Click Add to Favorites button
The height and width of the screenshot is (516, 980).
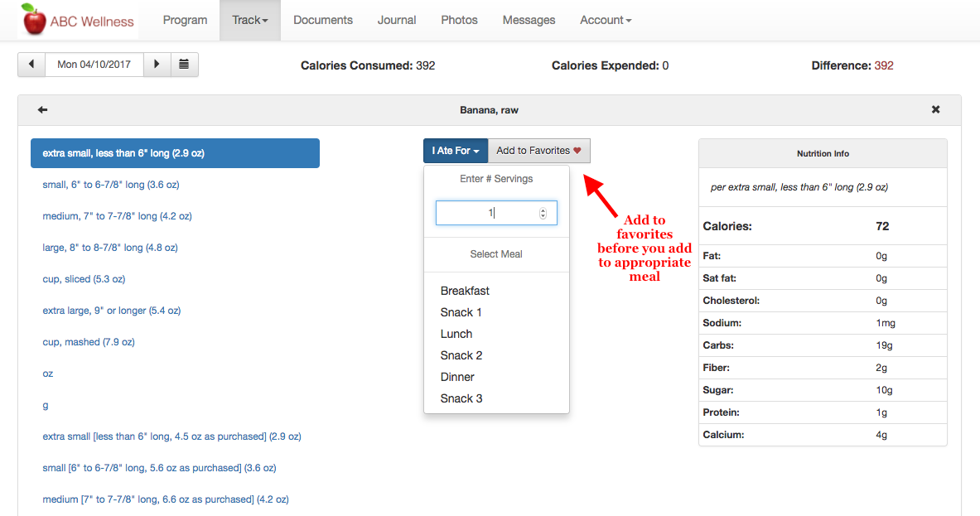(538, 151)
